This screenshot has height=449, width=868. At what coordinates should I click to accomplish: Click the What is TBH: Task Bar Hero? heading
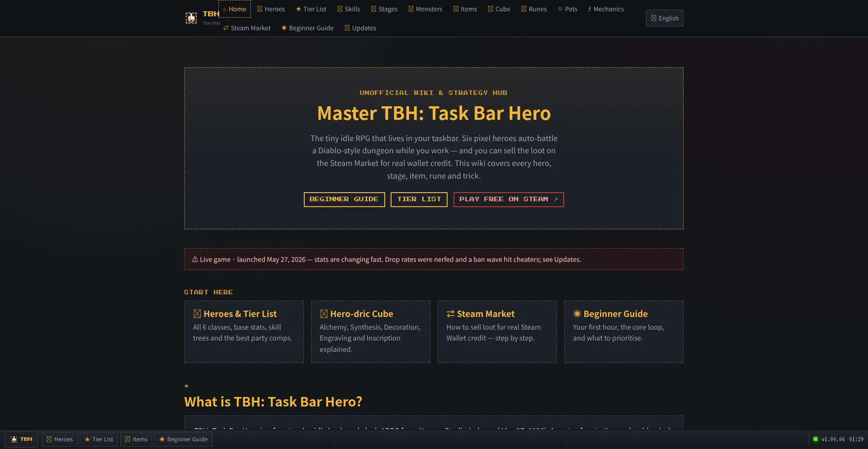pos(273,402)
